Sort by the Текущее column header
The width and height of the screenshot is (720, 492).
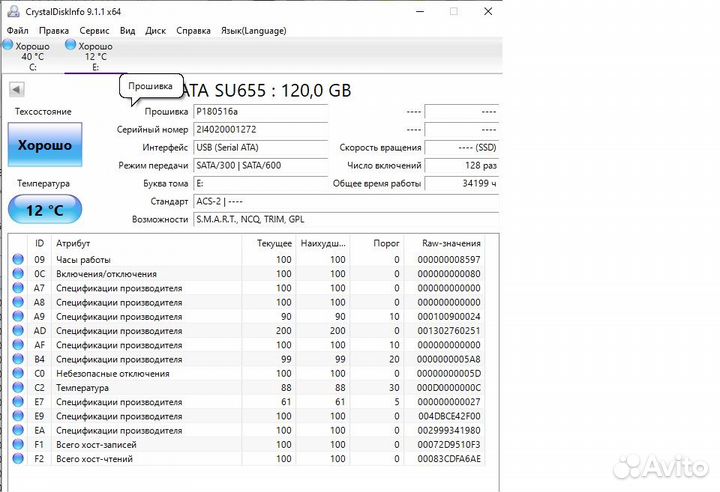pos(269,243)
